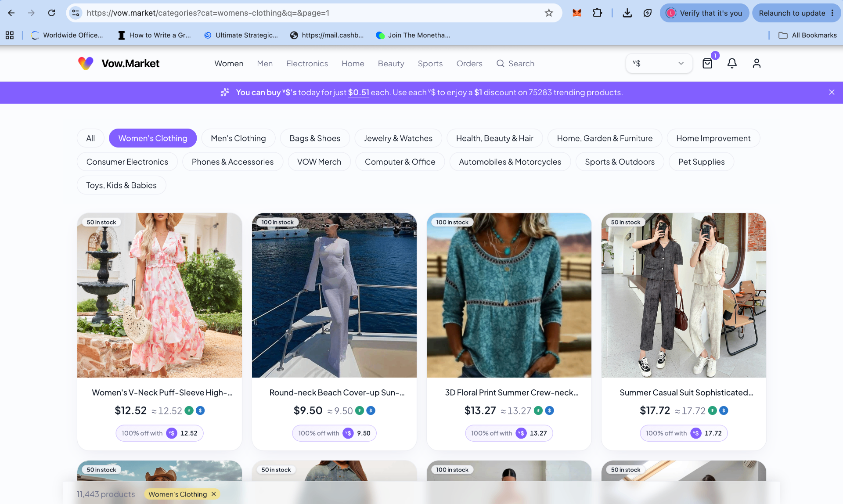Open the browser downloads icon
The height and width of the screenshot is (504, 843).
coord(627,13)
